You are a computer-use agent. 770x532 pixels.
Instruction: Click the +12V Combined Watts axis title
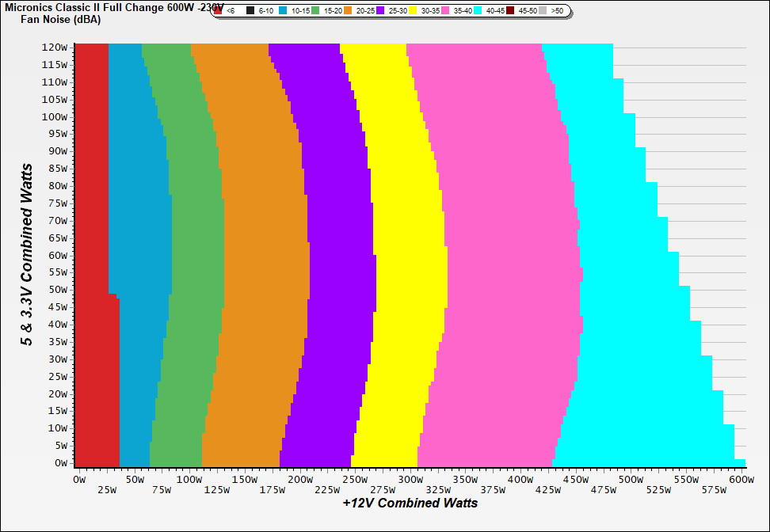coord(410,503)
